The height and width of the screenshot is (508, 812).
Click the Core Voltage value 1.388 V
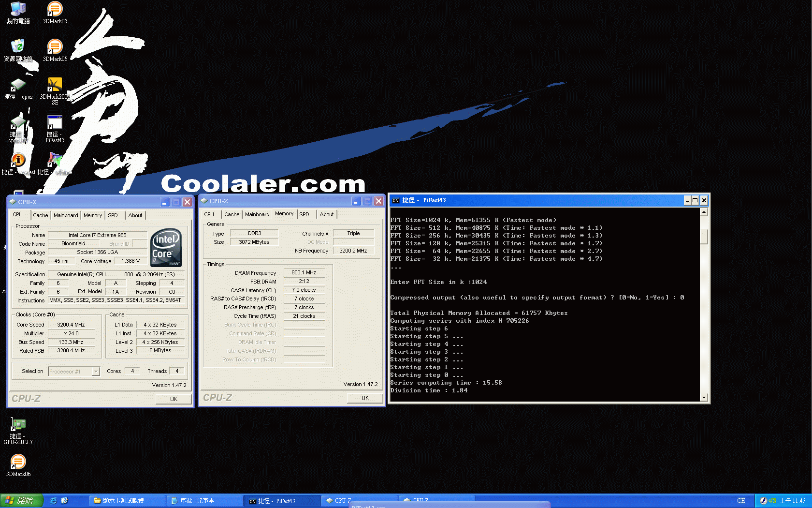(x=130, y=261)
